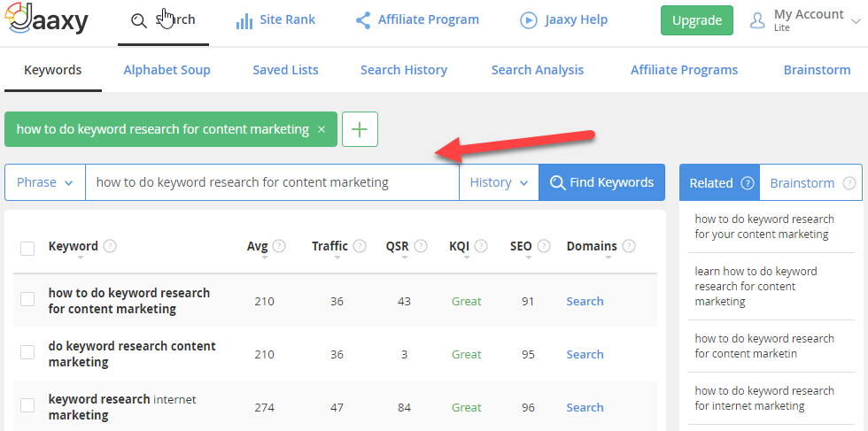This screenshot has width=868, height=431.
Task: Sort by SEO column header
Action: [521, 246]
